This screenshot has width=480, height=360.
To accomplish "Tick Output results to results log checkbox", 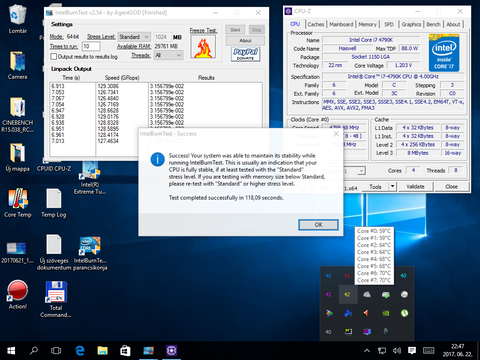I will click(x=53, y=57).
